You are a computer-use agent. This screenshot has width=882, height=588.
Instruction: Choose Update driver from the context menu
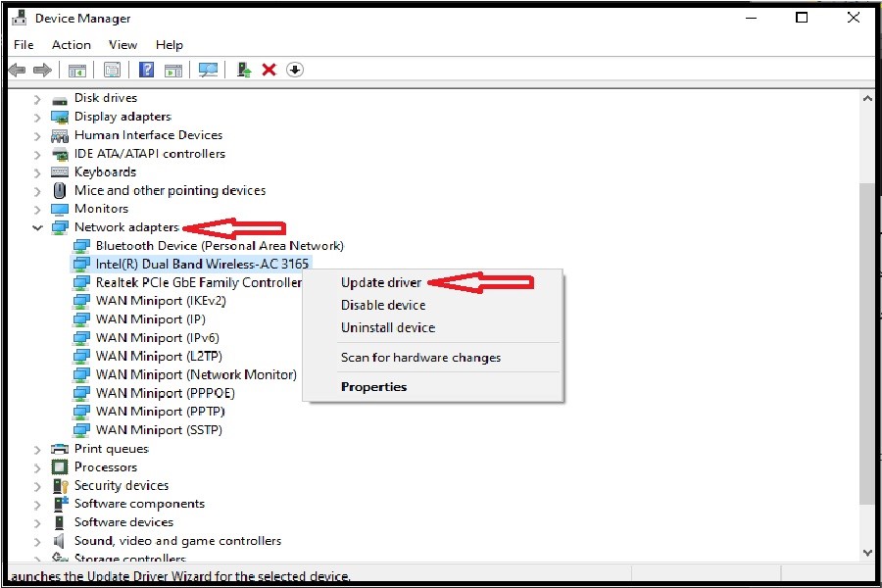tap(381, 282)
